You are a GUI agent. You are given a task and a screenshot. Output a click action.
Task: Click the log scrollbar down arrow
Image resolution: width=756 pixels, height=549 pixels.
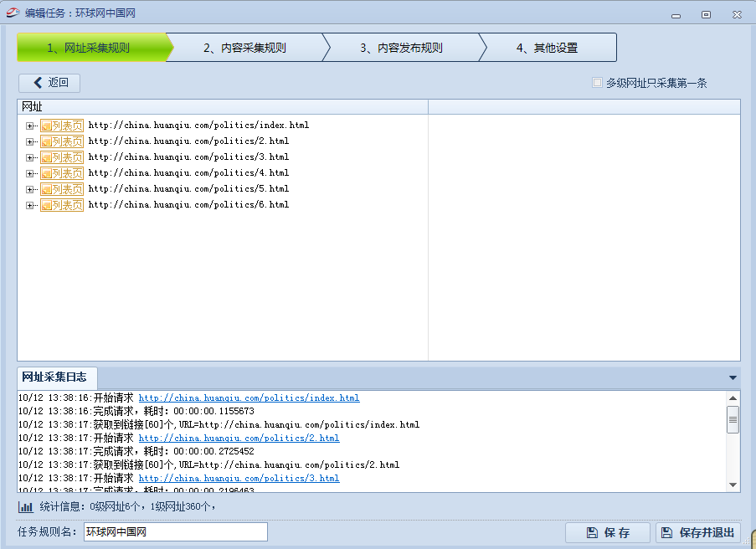[733, 485]
